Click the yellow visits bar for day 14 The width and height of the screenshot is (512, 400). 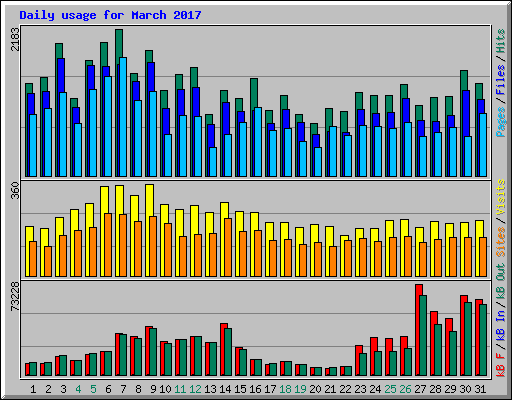[x=225, y=210]
